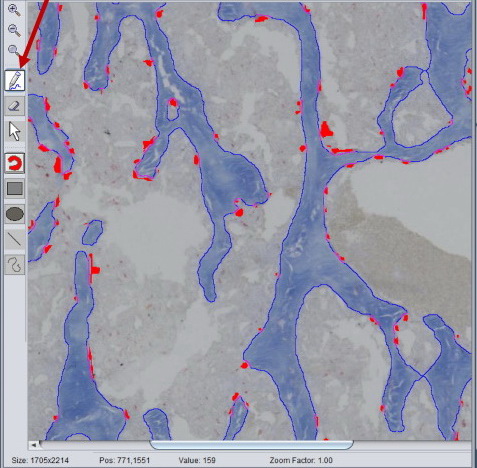
Task: Click the red magnet-shaped tool icon
Action: (x=15, y=163)
